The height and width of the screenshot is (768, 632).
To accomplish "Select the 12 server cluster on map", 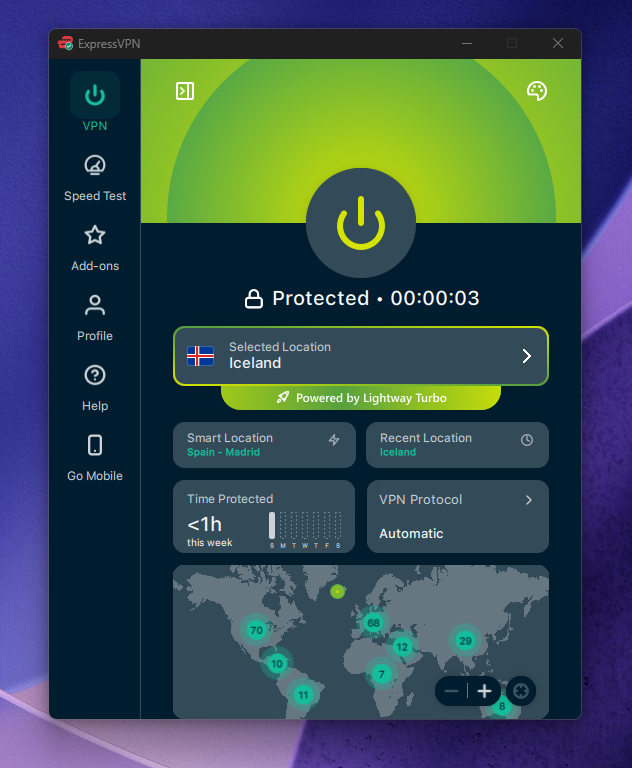I will [402, 647].
